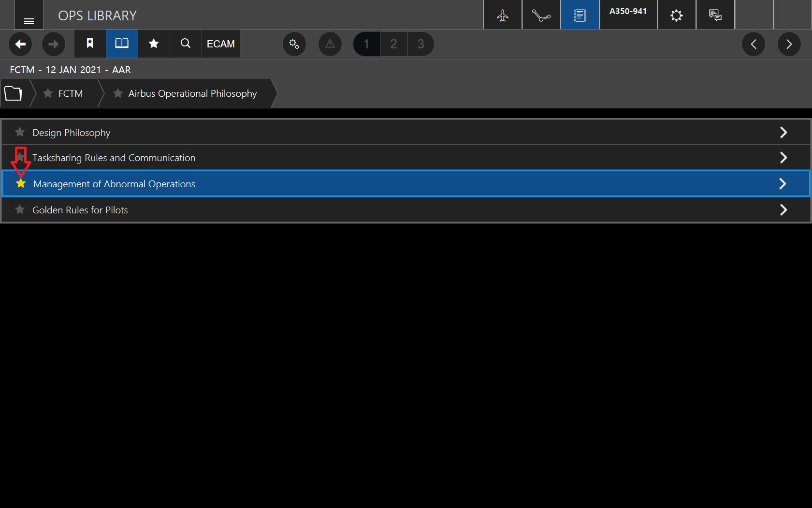Open the flight route waypoints icon

[x=541, y=15]
